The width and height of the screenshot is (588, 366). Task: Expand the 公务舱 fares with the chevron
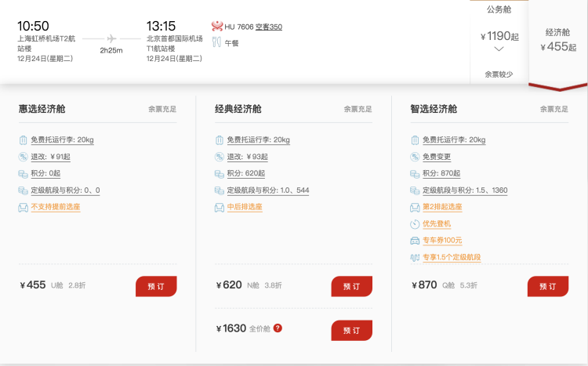coord(499,49)
